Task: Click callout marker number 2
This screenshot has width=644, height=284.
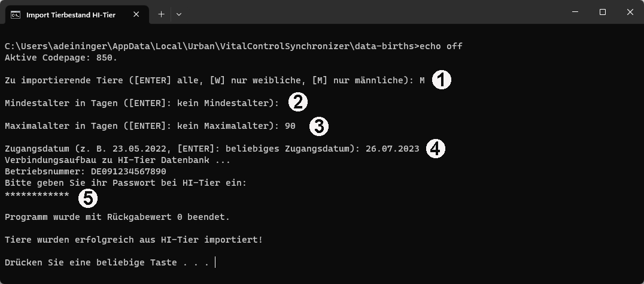Action: click(x=298, y=102)
